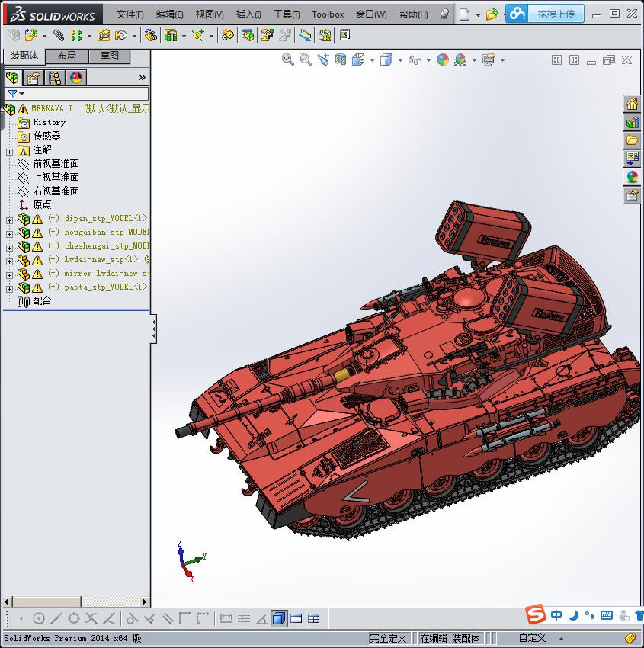Open the 文件(F) menu
This screenshot has width=644, height=648.
coord(130,14)
